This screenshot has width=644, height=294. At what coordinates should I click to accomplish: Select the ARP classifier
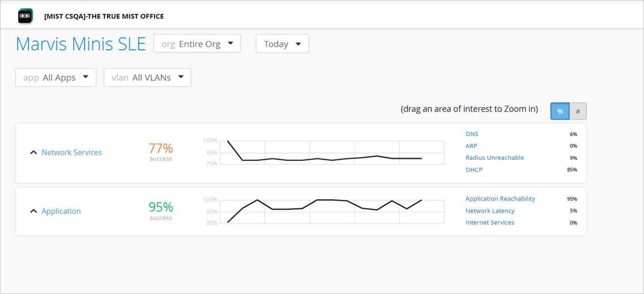click(x=471, y=146)
